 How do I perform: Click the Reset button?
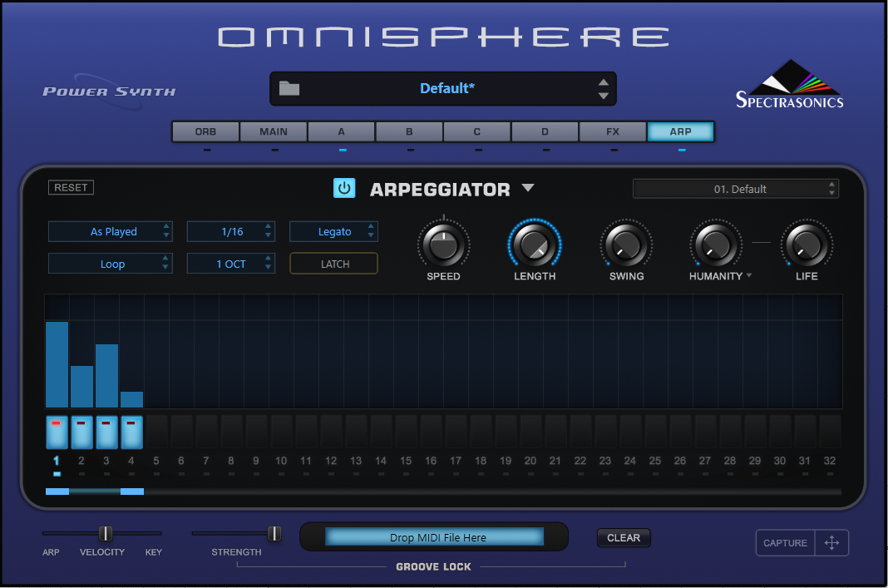(x=71, y=188)
